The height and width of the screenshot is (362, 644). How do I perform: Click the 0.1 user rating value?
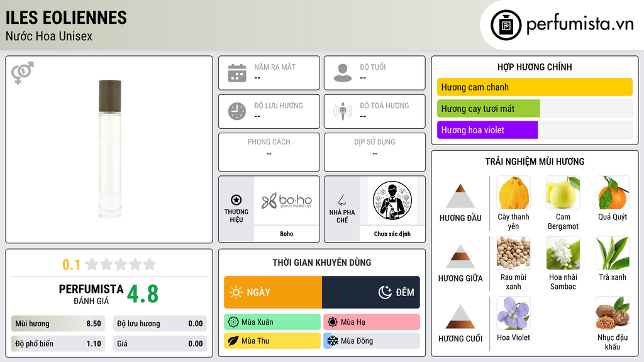(71, 265)
